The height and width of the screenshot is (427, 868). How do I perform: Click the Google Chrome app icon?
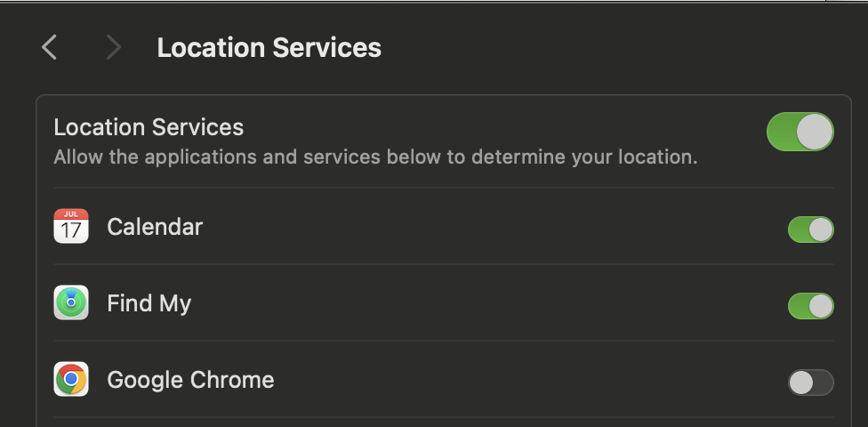pyautogui.click(x=71, y=380)
